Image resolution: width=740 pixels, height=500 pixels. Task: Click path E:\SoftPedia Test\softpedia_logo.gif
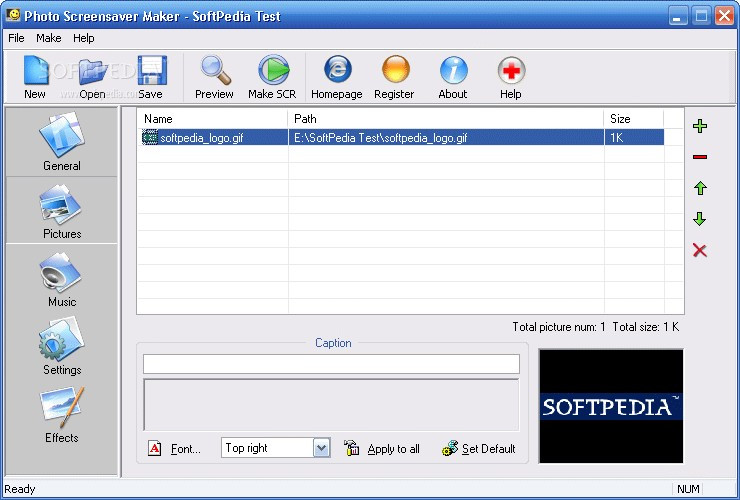point(380,138)
